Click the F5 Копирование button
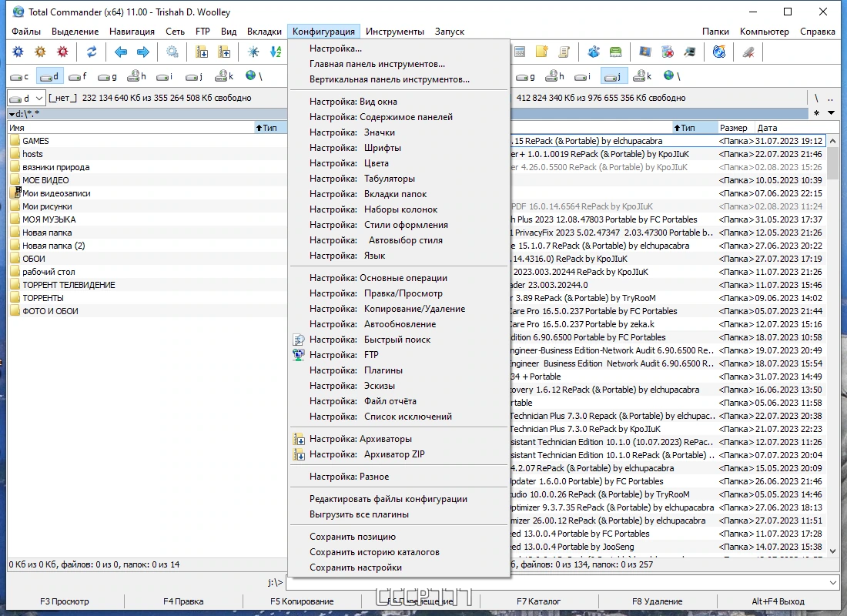 coord(302,601)
